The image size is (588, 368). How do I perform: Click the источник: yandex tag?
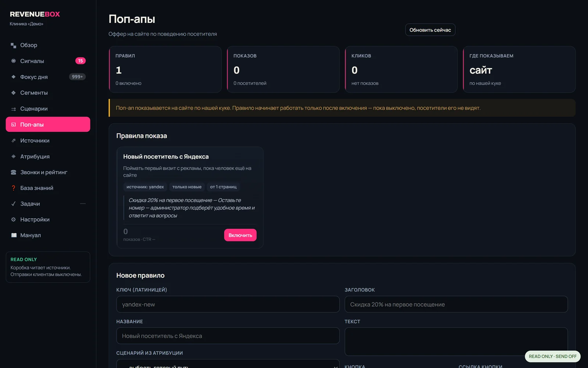click(x=145, y=187)
